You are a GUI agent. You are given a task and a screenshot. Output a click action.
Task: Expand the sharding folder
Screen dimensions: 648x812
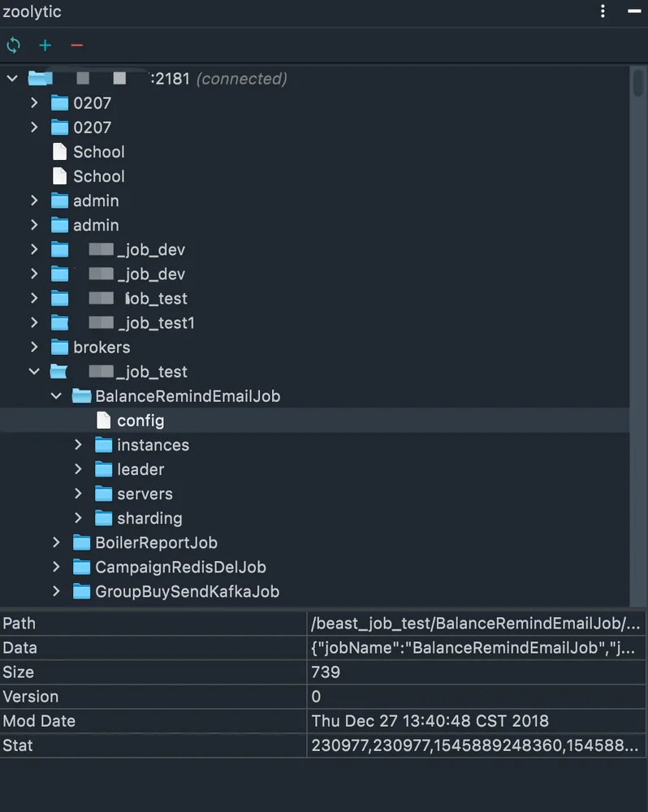[78, 518]
